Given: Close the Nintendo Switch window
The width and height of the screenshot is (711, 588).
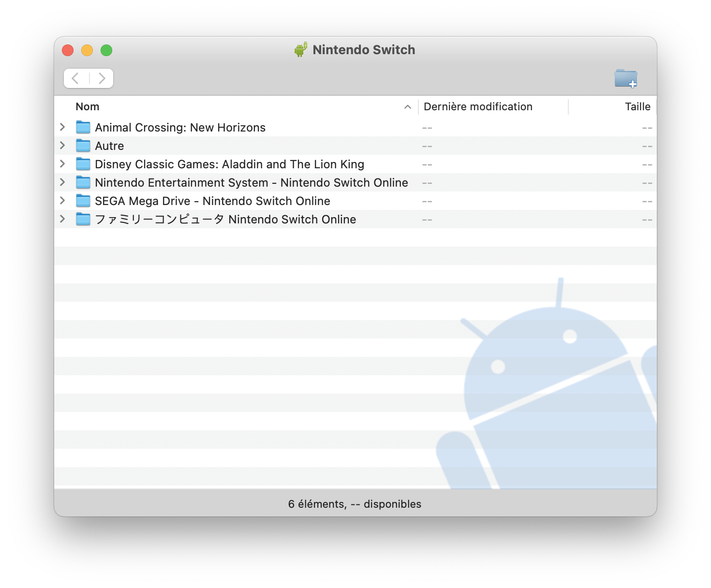Looking at the screenshot, I should coord(68,50).
